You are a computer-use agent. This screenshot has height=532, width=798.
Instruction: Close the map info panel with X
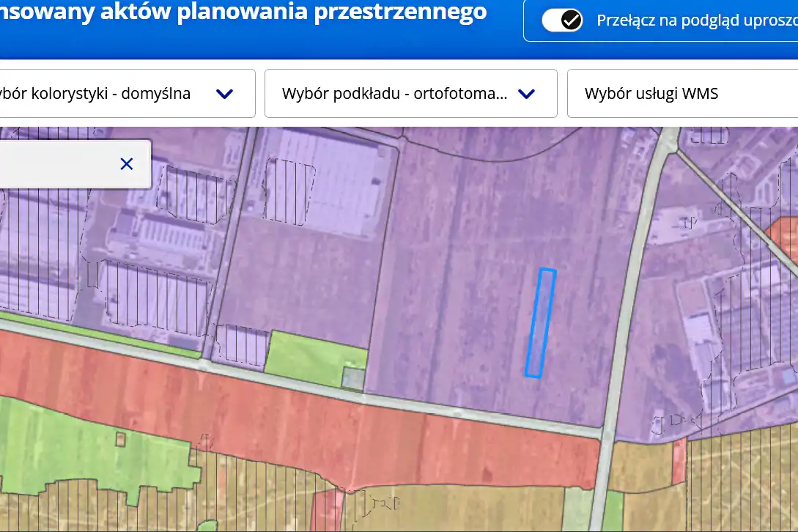coord(127,163)
